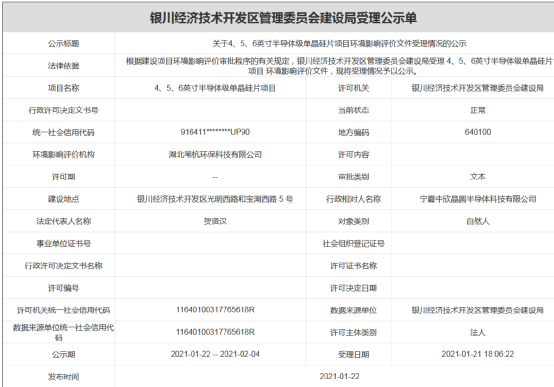Select the '行政许可决定文书号' label
The image size is (554, 387).
click(x=64, y=110)
